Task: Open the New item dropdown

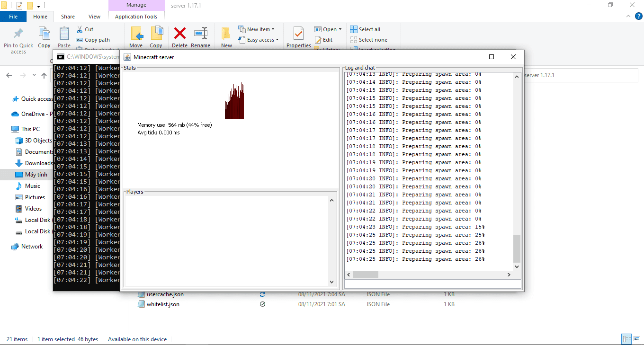Action: (256, 29)
